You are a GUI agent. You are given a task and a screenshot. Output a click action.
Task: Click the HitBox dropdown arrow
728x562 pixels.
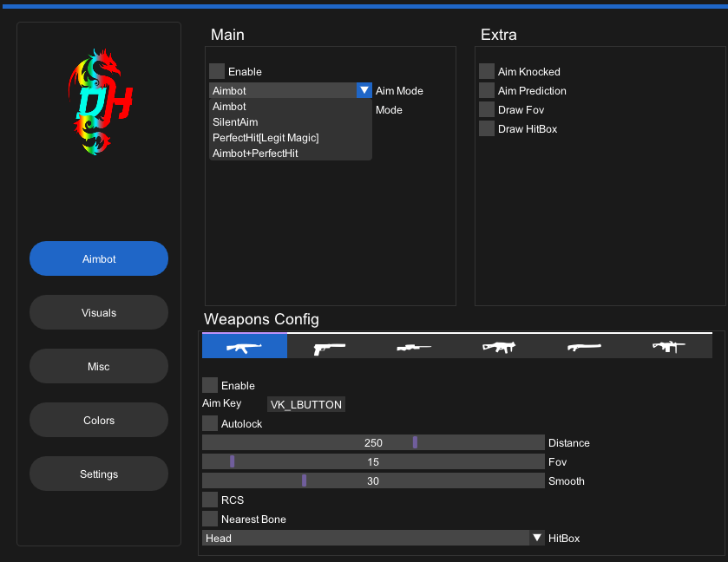[x=537, y=538]
